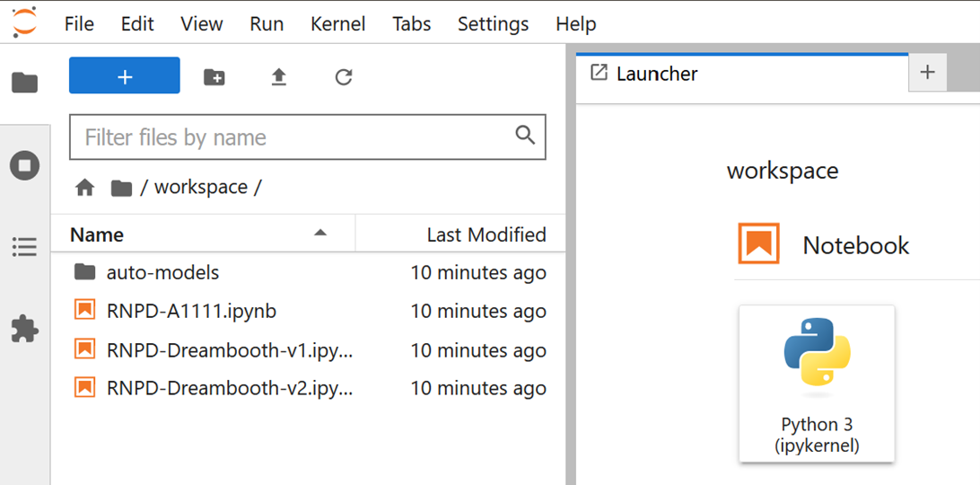980x485 pixels.
Task: Click the Upload Files icon
Action: click(279, 77)
